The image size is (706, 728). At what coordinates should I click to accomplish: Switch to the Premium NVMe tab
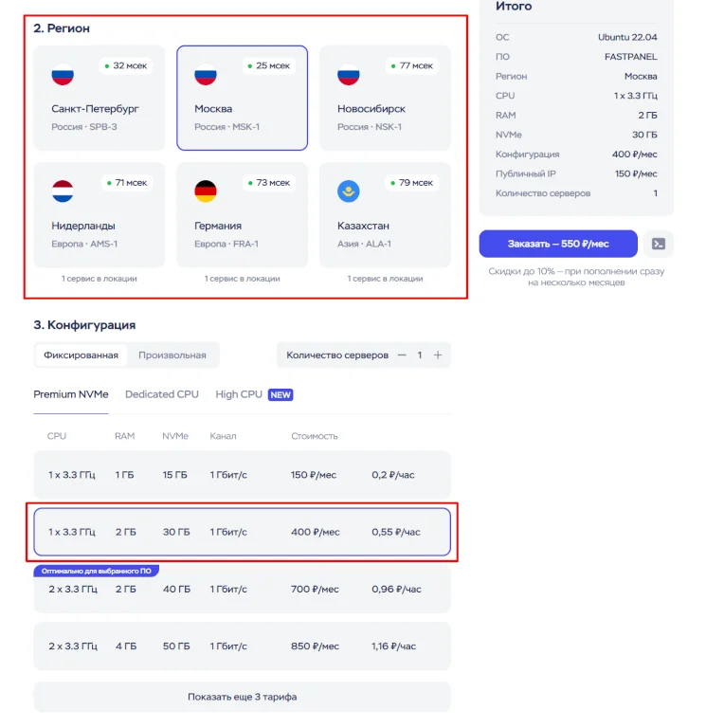pos(71,394)
